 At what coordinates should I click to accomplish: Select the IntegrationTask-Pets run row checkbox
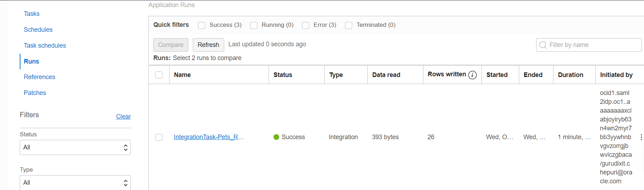click(159, 137)
